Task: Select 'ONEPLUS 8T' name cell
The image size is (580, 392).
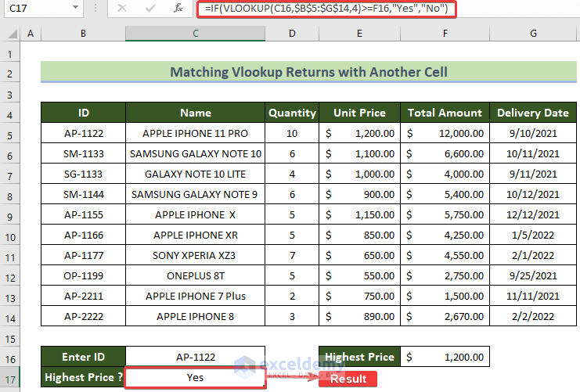Action: coord(196,275)
